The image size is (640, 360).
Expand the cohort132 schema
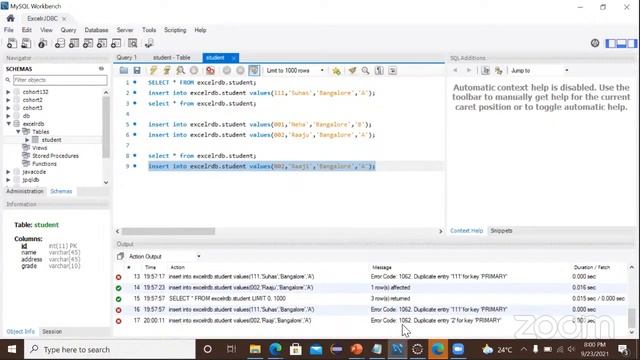pyautogui.click(x=8, y=92)
